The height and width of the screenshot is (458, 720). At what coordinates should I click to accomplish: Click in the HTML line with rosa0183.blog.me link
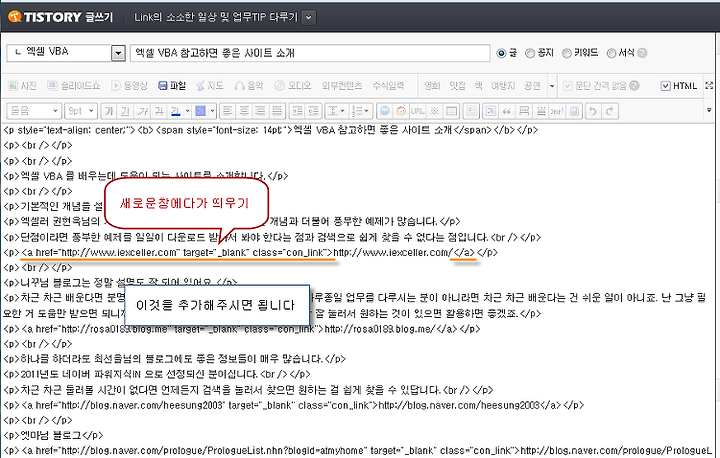(242, 329)
